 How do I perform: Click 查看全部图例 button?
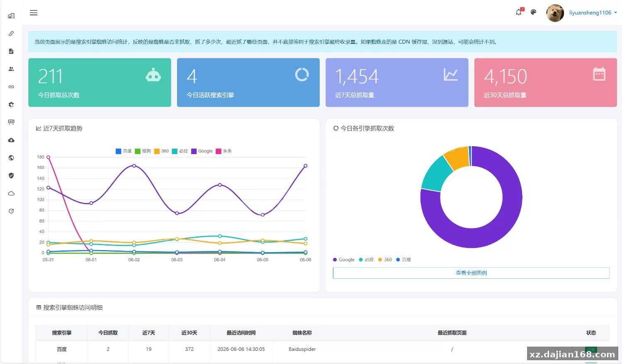471,273
